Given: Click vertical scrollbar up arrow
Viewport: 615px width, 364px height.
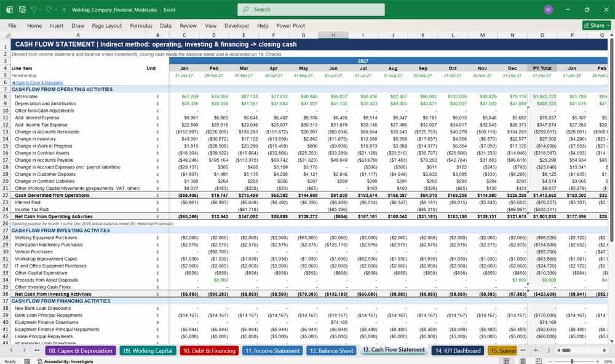Looking at the screenshot, I should click(612, 35).
